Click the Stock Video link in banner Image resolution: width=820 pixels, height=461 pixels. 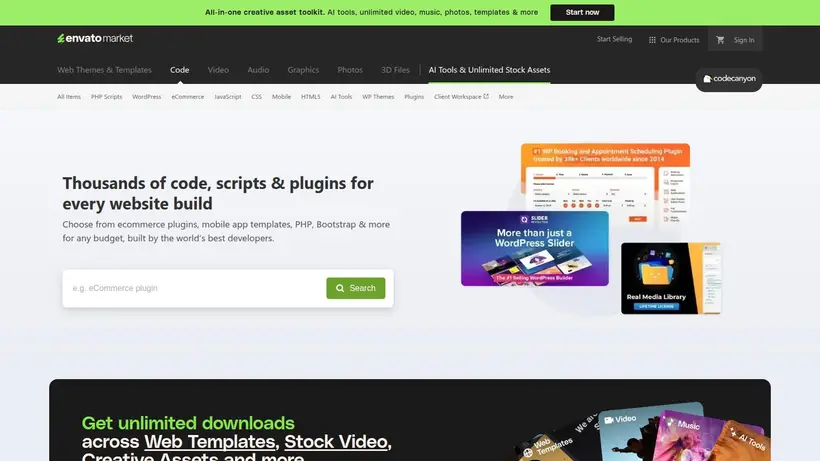tap(336, 442)
